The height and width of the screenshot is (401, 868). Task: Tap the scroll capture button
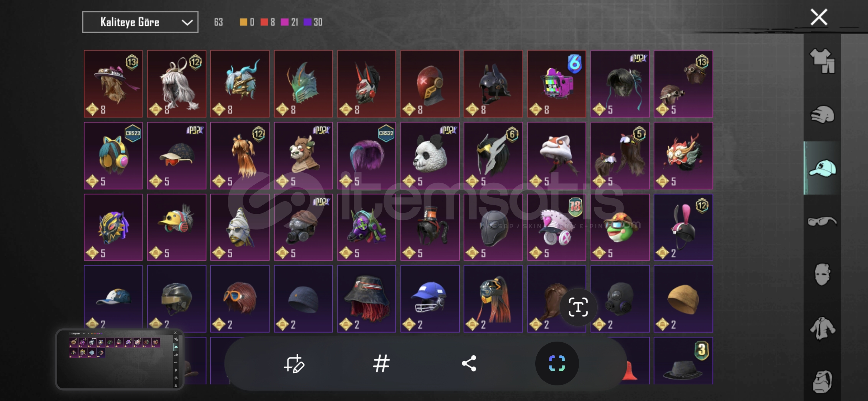click(557, 363)
